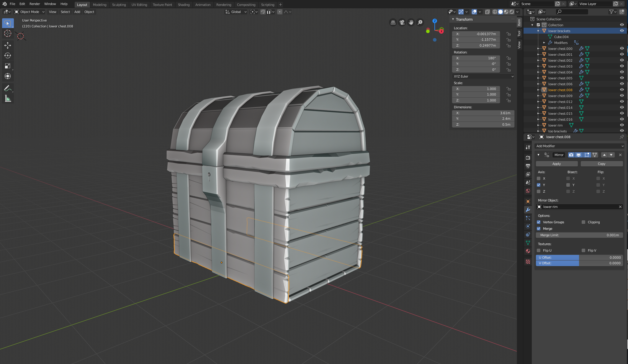The width and height of the screenshot is (628, 364).
Task: Select the Measure tool
Action: tap(8, 99)
